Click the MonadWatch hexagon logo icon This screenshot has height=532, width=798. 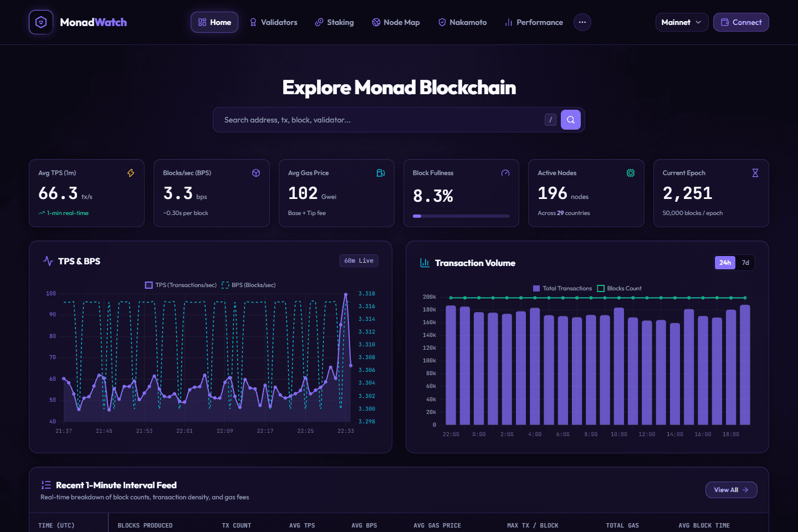41,22
